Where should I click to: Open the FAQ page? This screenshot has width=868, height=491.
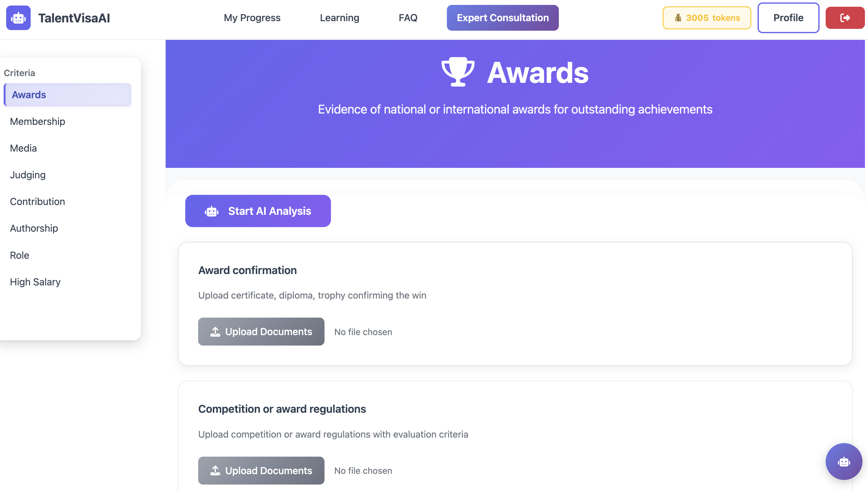click(x=408, y=17)
